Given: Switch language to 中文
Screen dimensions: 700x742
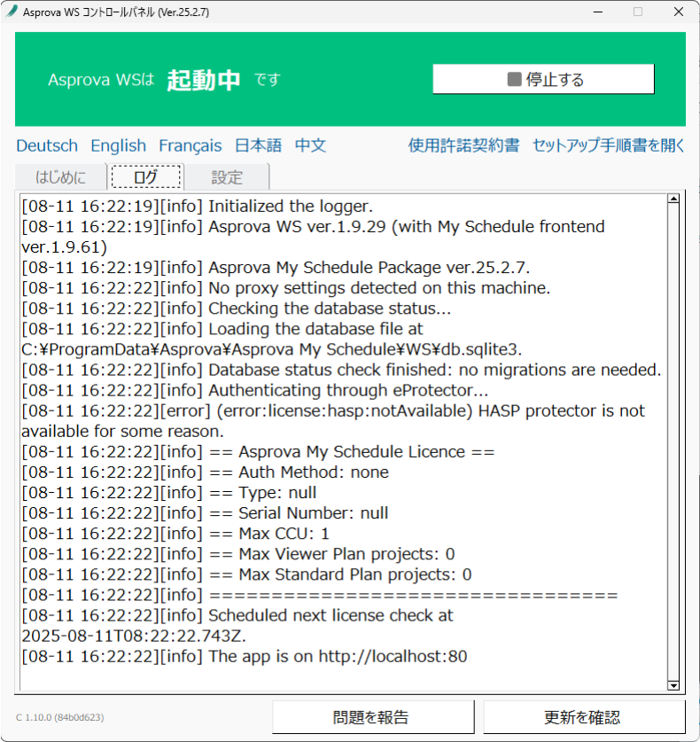Looking at the screenshot, I should (310, 145).
